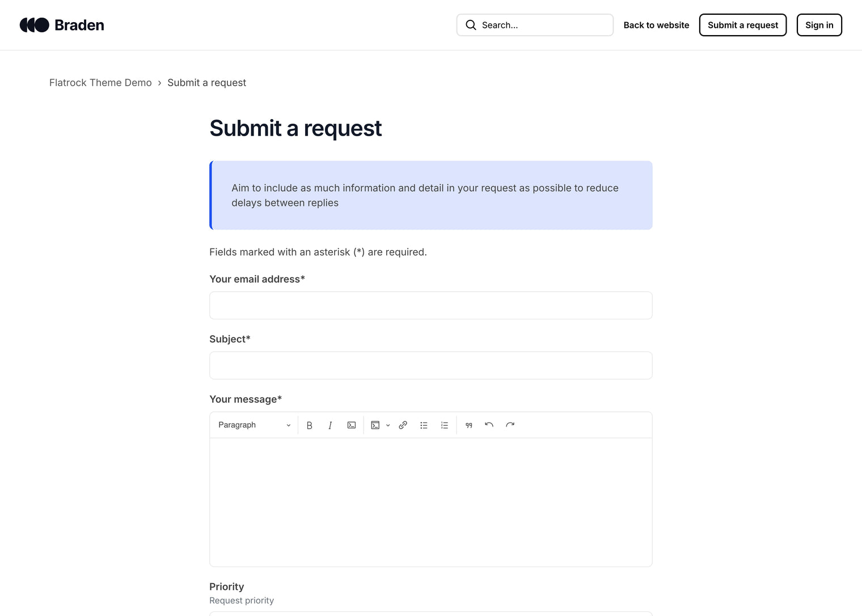This screenshot has width=862, height=616.
Task: Create a bulleted list in the editor
Action: [424, 425]
